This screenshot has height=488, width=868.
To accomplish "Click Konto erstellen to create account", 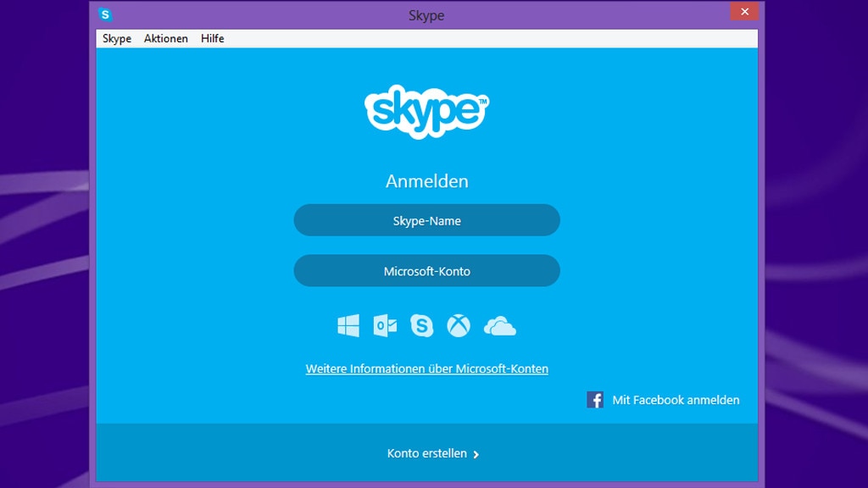I will tap(427, 453).
